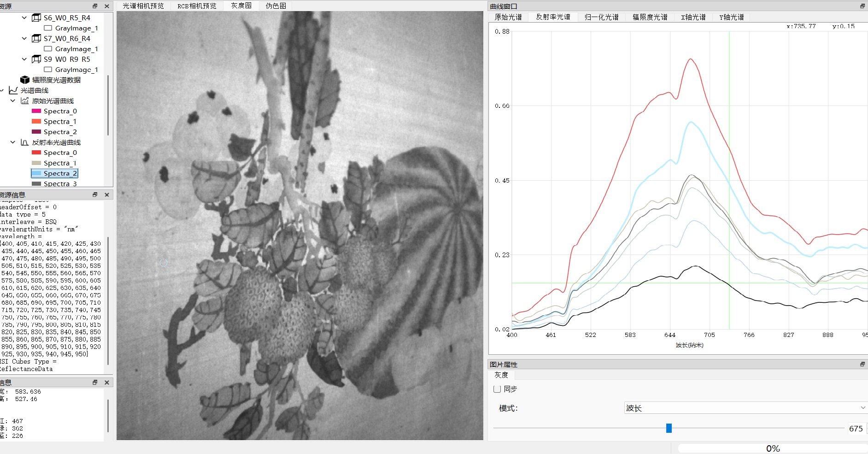Click the resource tree vertical scrollbar
The height and width of the screenshot is (454, 868).
click(108, 105)
